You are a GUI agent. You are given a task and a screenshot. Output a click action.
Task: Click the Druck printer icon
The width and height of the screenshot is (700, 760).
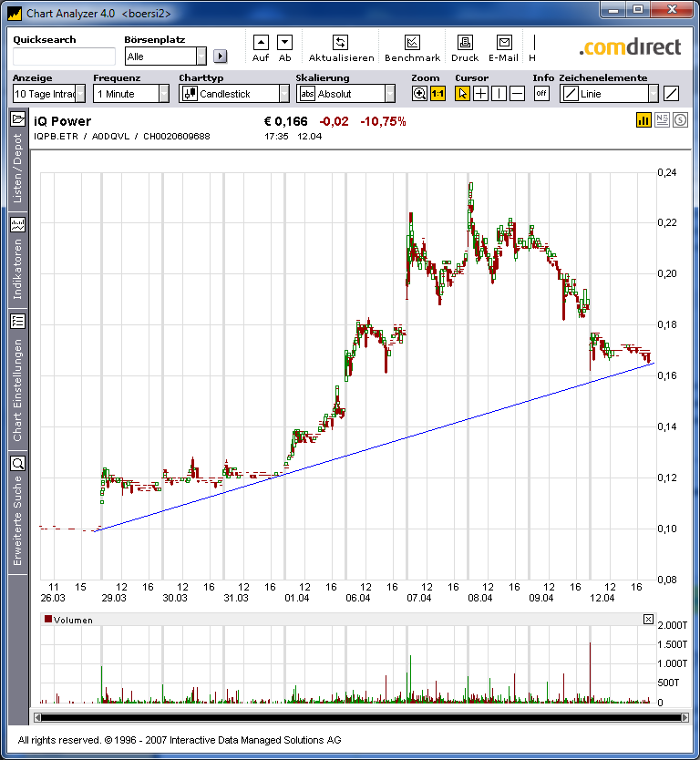465,42
